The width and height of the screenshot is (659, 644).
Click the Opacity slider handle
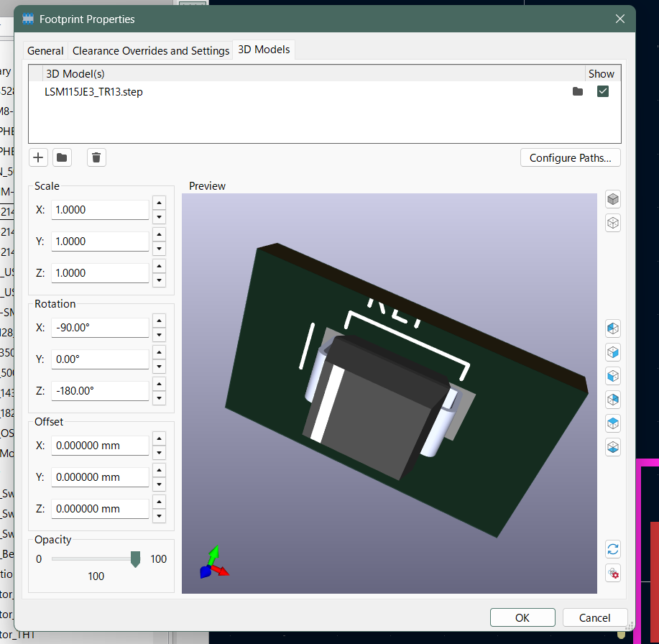(x=135, y=559)
